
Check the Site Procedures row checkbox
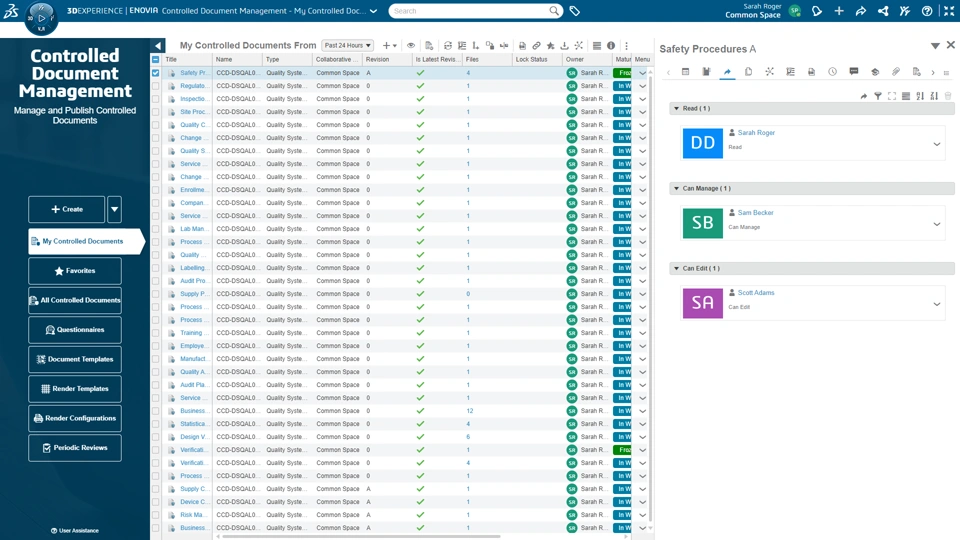pos(156,112)
